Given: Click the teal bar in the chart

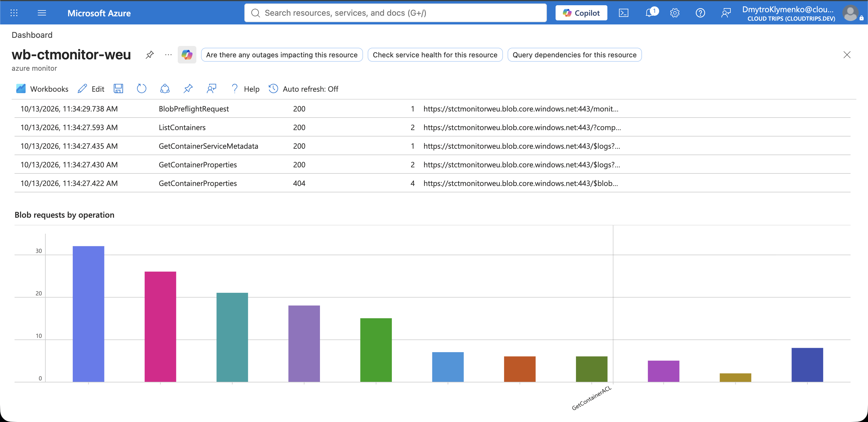Looking at the screenshot, I should (232, 337).
